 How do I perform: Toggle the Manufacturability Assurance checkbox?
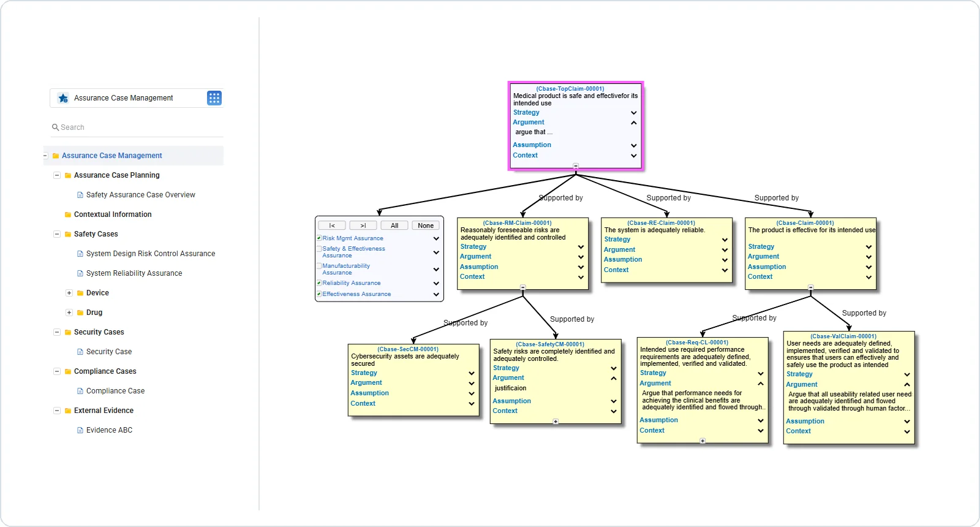click(319, 266)
